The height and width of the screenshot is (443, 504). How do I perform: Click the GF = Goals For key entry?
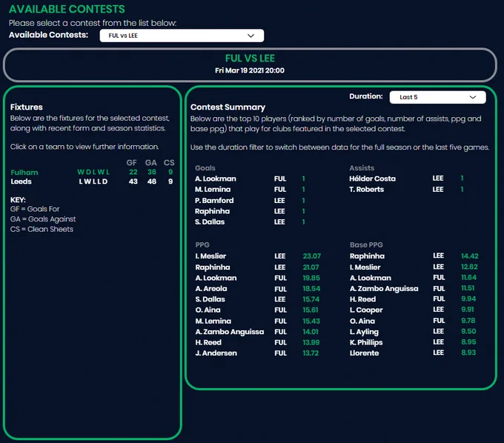(x=35, y=209)
